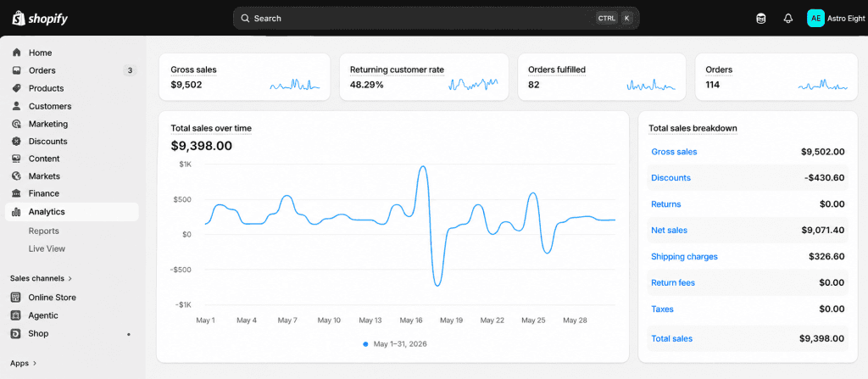The width and height of the screenshot is (868, 379).
Task: Click the Return fees link
Action: 673,282
